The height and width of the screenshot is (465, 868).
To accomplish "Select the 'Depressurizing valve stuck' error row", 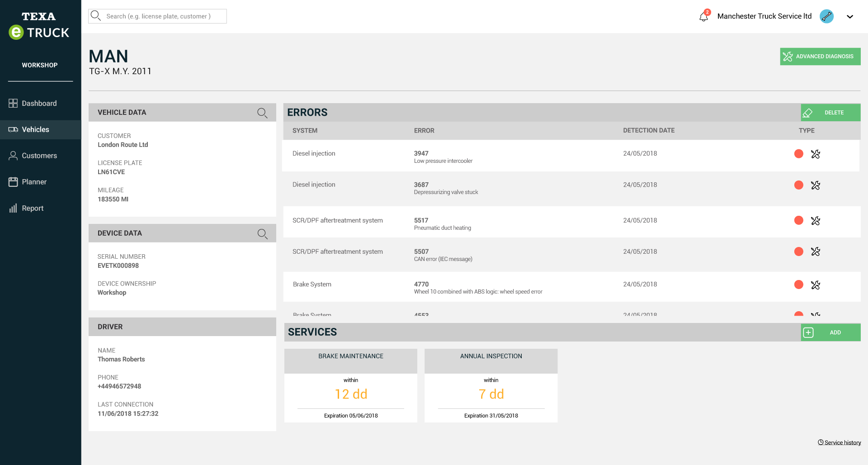I will tap(571, 188).
